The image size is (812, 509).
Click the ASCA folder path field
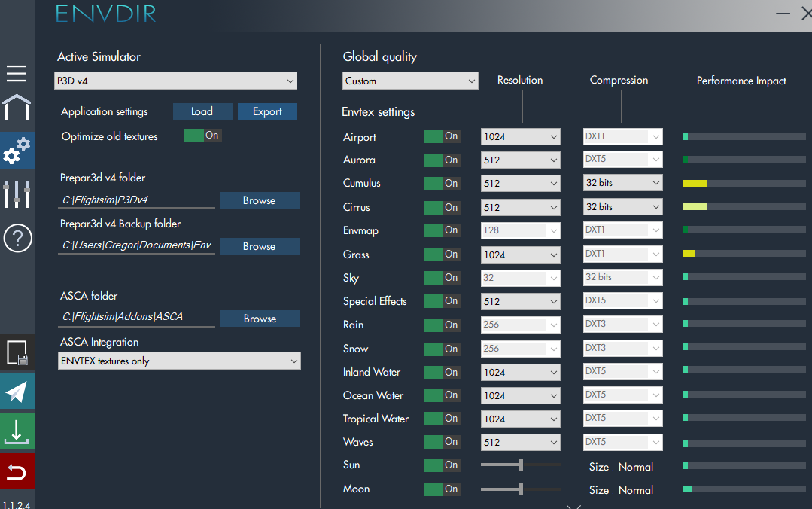tap(137, 317)
